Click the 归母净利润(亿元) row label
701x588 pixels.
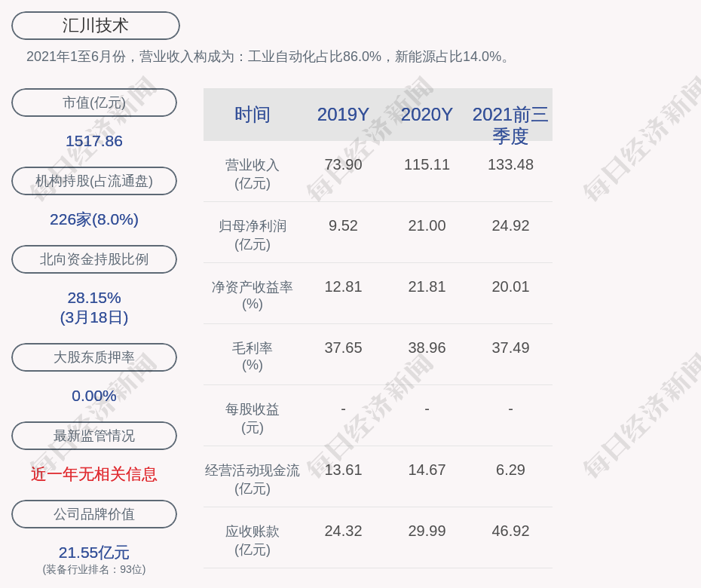[x=252, y=234]
